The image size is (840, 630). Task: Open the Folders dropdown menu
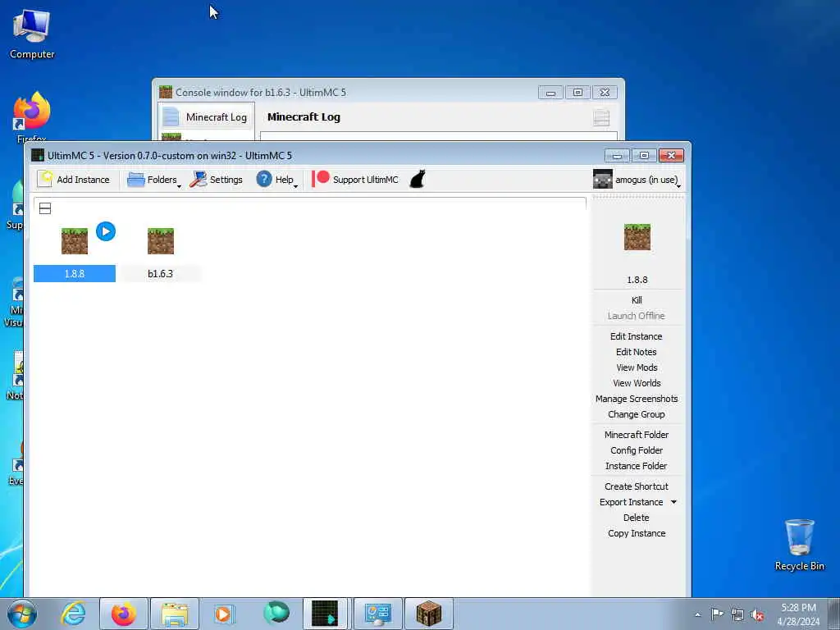click(x=154, y=180)
